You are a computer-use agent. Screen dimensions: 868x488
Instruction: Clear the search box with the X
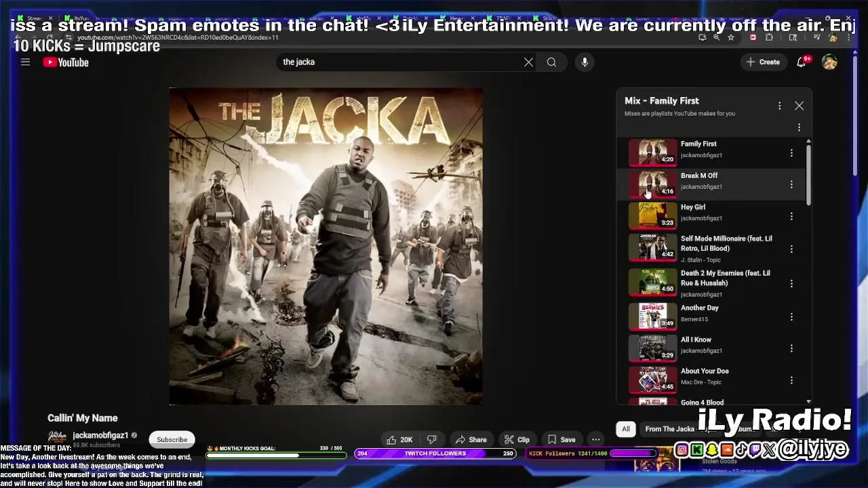[x=528, y=62]
